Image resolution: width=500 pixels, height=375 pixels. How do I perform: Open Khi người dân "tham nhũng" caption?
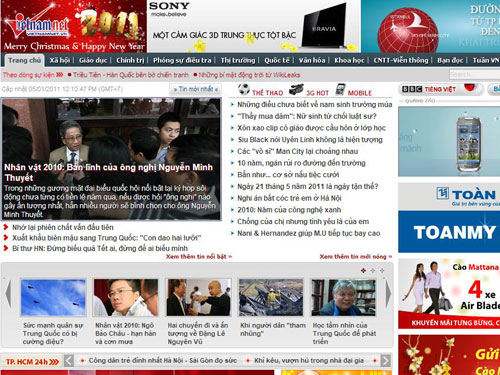[x=273, y=329]
